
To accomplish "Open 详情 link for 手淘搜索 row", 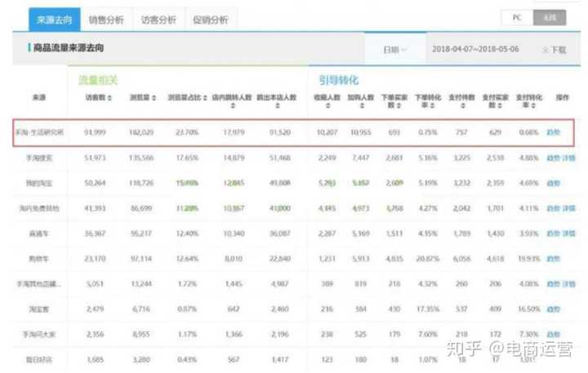I will click(x=569, y=157).
